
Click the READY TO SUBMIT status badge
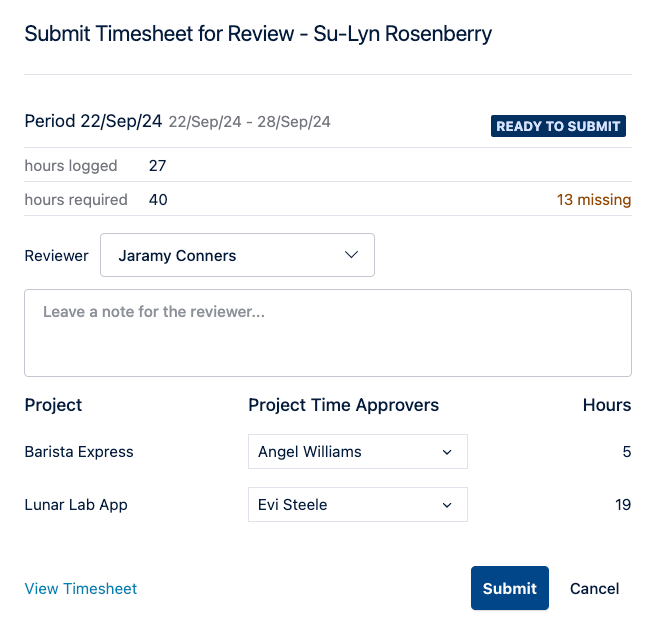click(x=558, y=126)
